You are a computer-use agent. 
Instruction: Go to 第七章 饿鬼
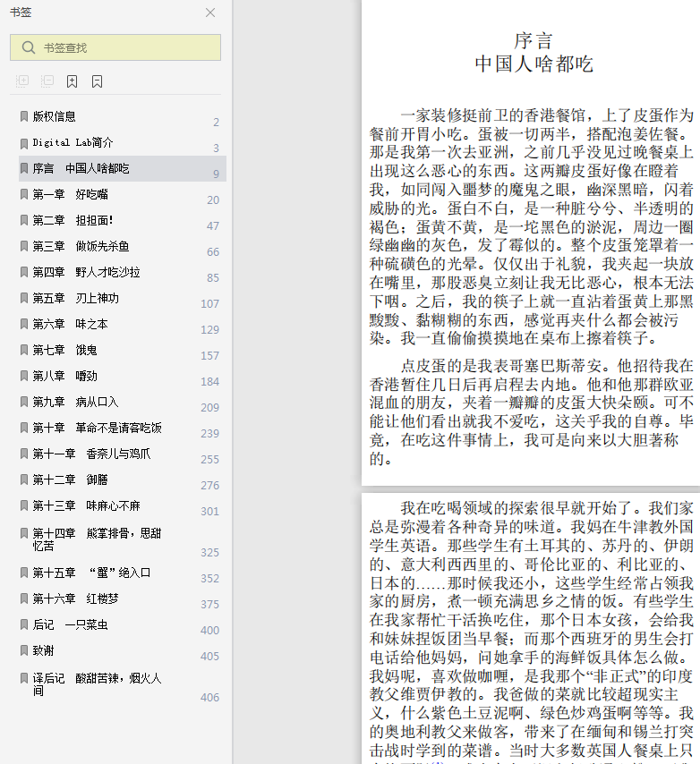coord(64,350)
